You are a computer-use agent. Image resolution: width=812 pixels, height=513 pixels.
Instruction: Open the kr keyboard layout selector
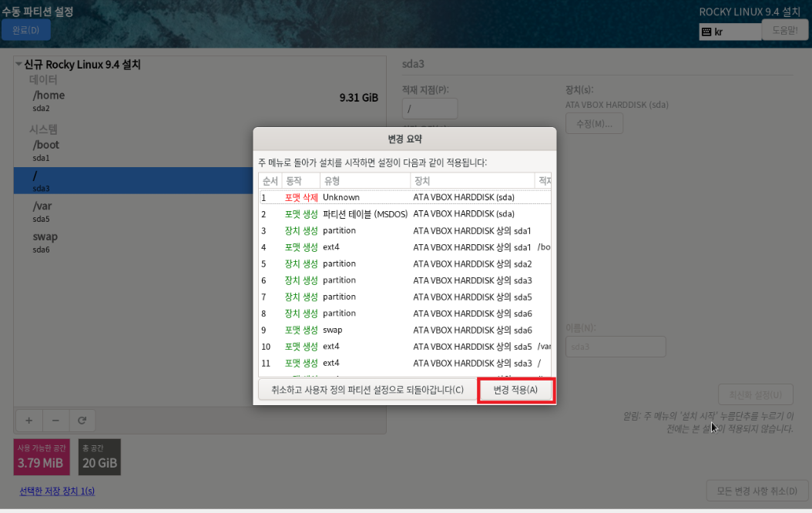(x=730, y=32)
